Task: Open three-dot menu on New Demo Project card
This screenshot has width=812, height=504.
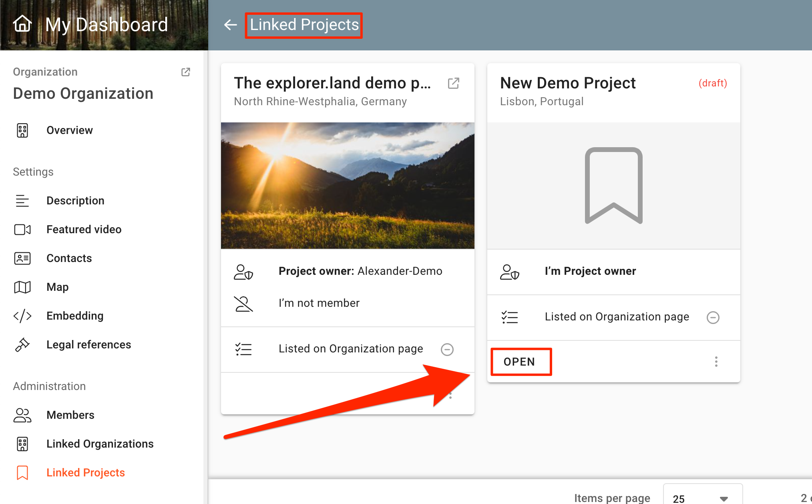Action: (716, 362)
